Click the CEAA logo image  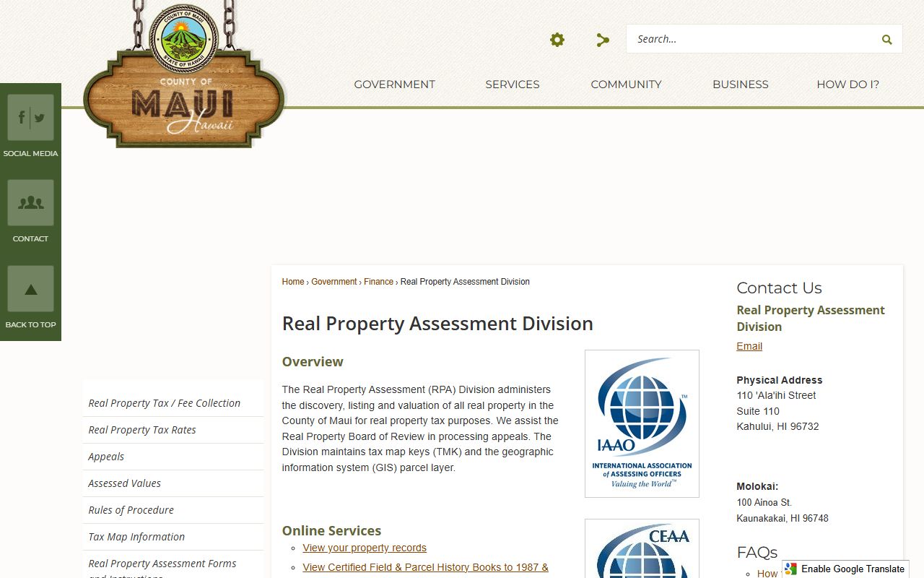[x=642, y=548]
